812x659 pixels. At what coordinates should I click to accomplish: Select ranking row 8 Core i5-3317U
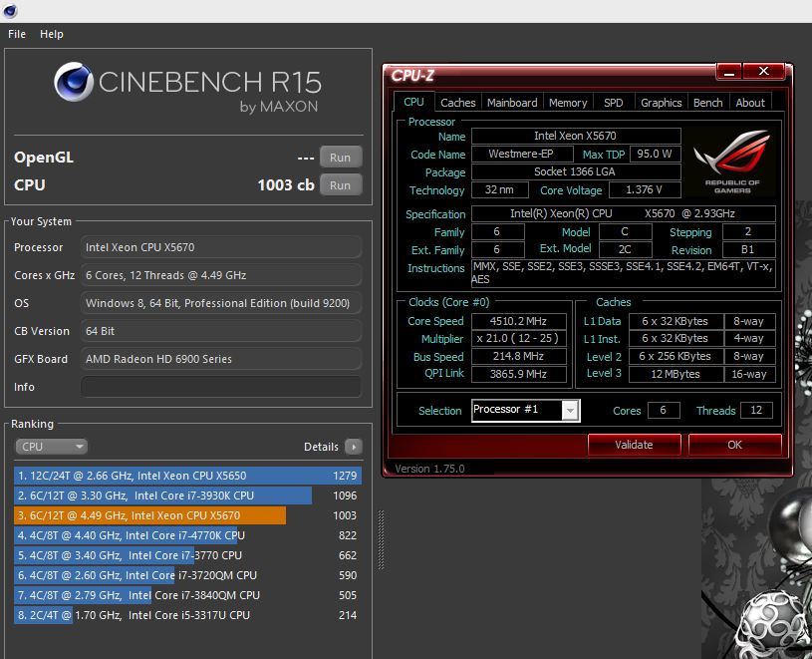point(187,615)
